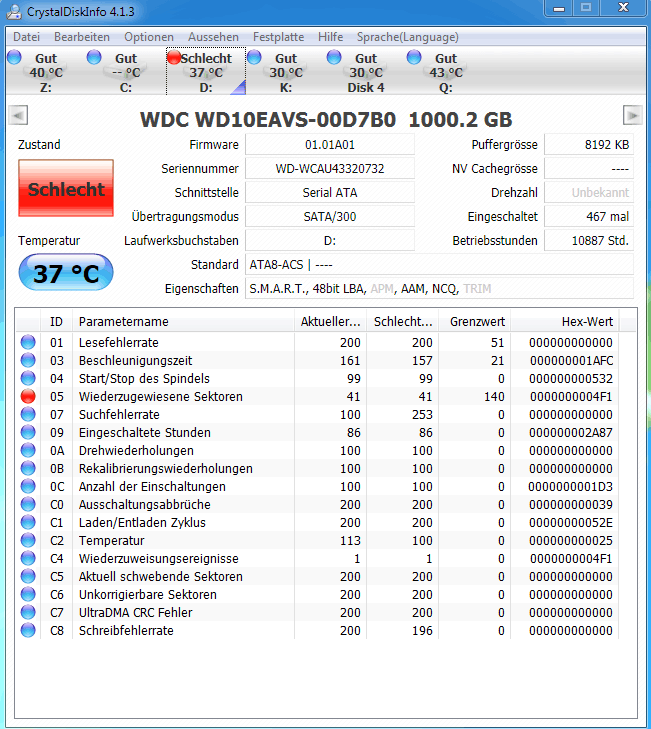Click the Übertragungsmodus SATA/300 field
This screenshot has width=651, height=729.
330,217
